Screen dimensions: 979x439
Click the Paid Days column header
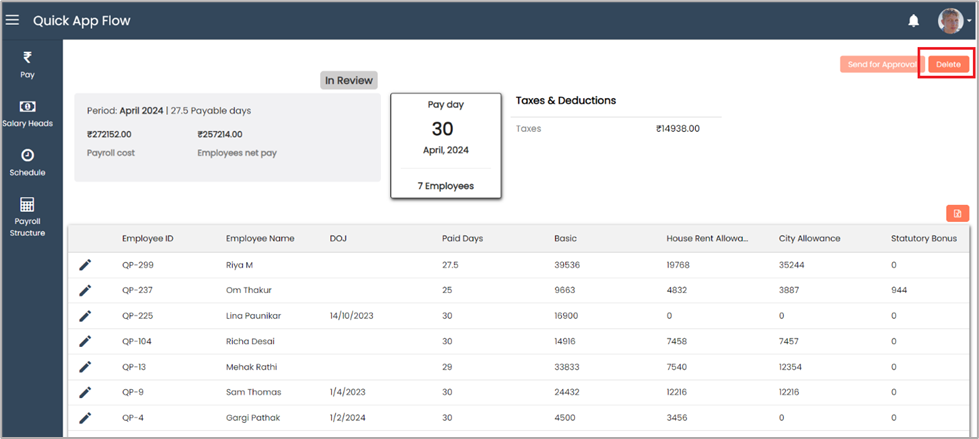click(462, 238)
